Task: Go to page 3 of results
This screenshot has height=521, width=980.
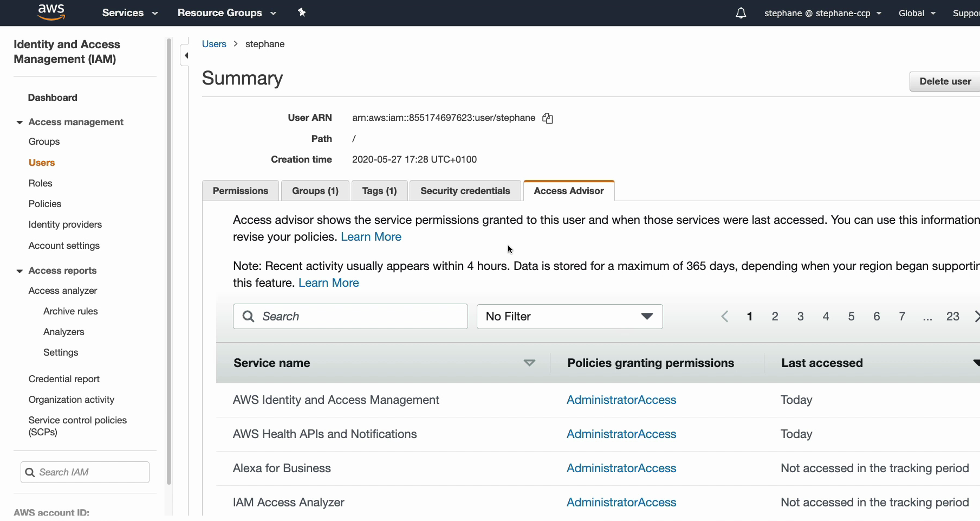Action: coord(800,317)
